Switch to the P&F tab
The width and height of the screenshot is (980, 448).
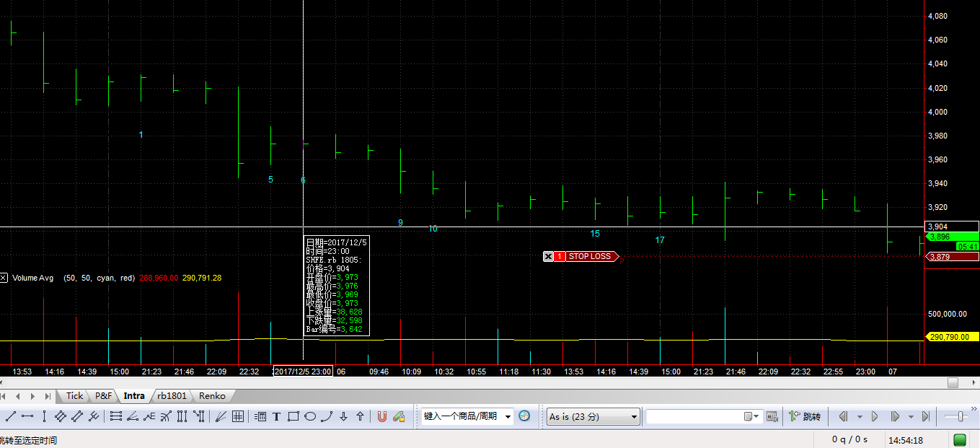[104, 395]
